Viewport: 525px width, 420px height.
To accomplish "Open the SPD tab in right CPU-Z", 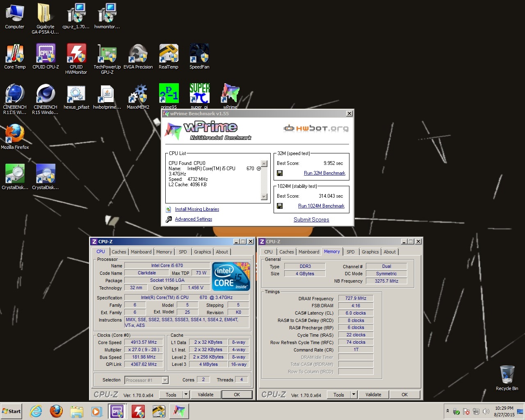I will point(350,252).
